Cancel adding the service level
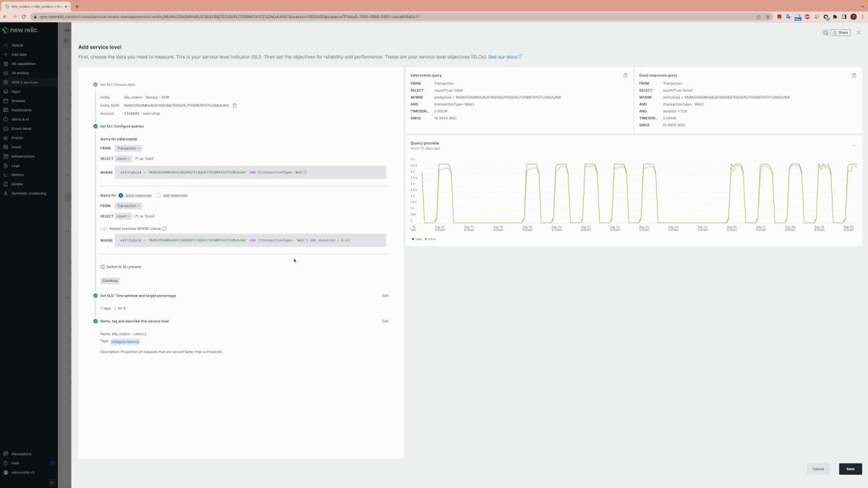The image size is (868, 488). pyautogui.click(x=818, y=468)
